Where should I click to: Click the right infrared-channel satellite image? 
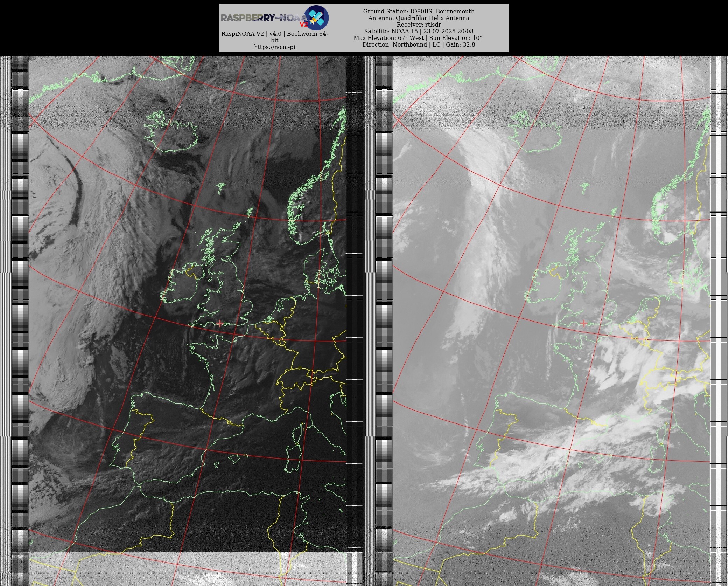tap(551, 320)
